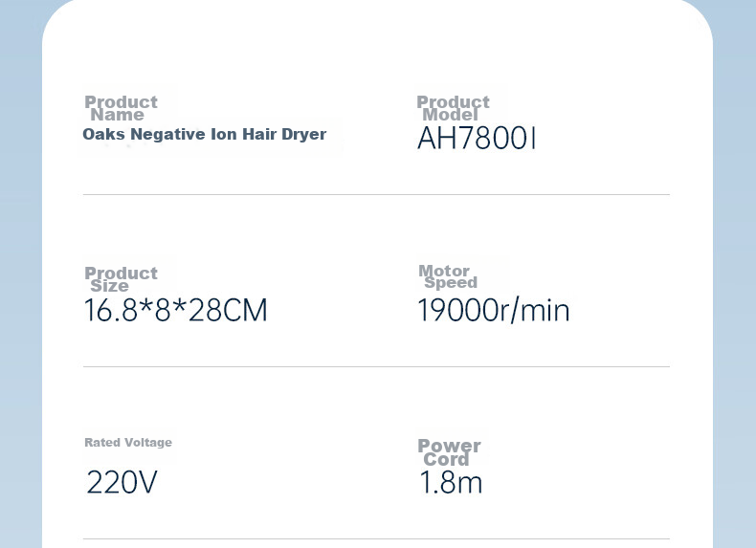Select the 19000r/min speed value
756x548 pixels.
[x=494, y=310]
